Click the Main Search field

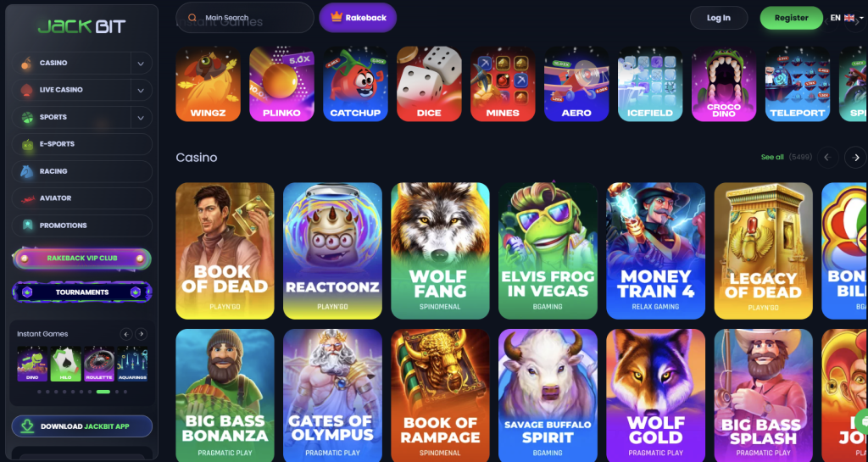coord(245,18)
